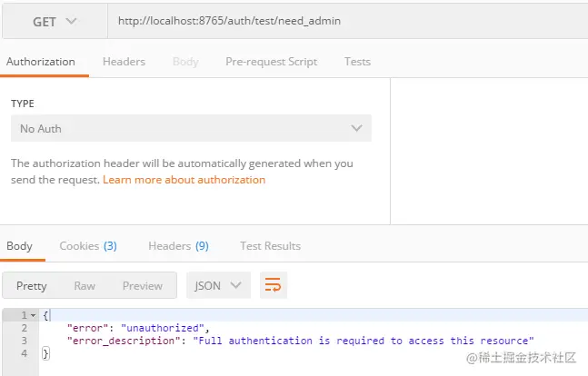Click the "error_description" key text

[124, 341]
